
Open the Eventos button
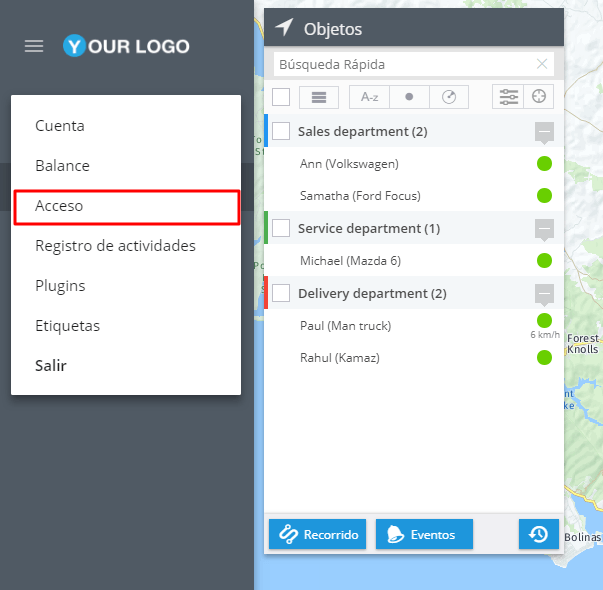pos(424,534)
